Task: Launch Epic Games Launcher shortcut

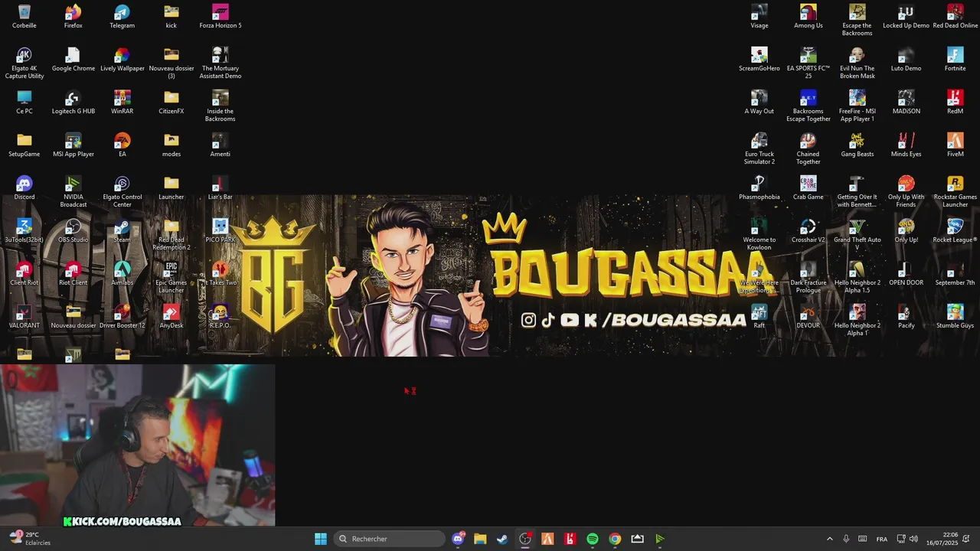Action: pos(171,278)
